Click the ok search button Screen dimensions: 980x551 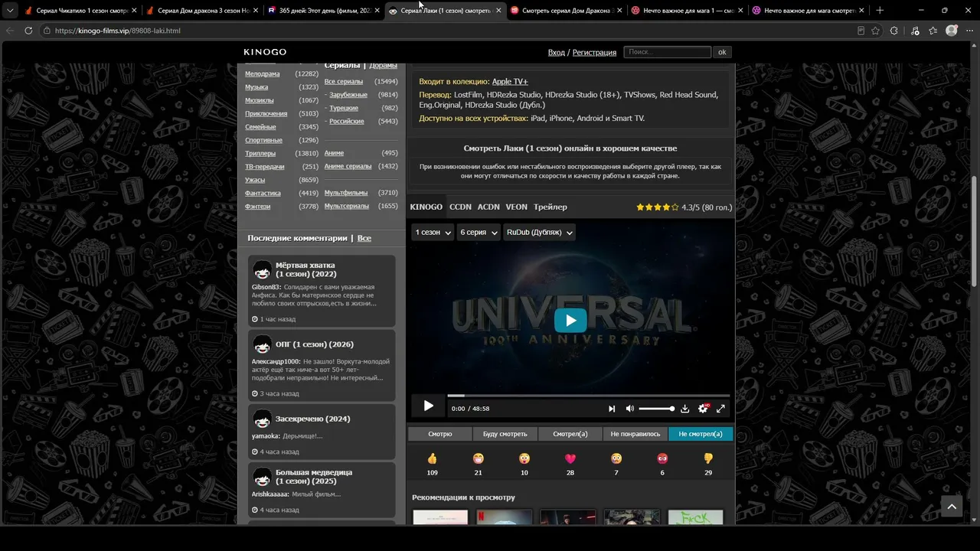(722, 52)
